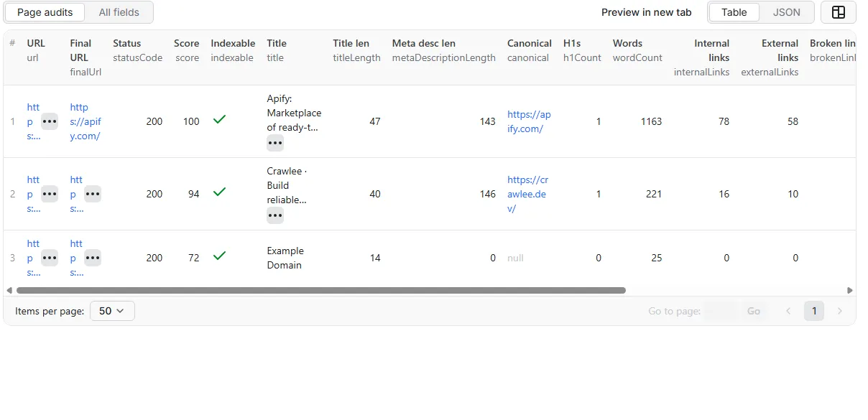Open the https://apify.com/ Final URL link
The image size is (868, 420).
[x=85, y=121]
